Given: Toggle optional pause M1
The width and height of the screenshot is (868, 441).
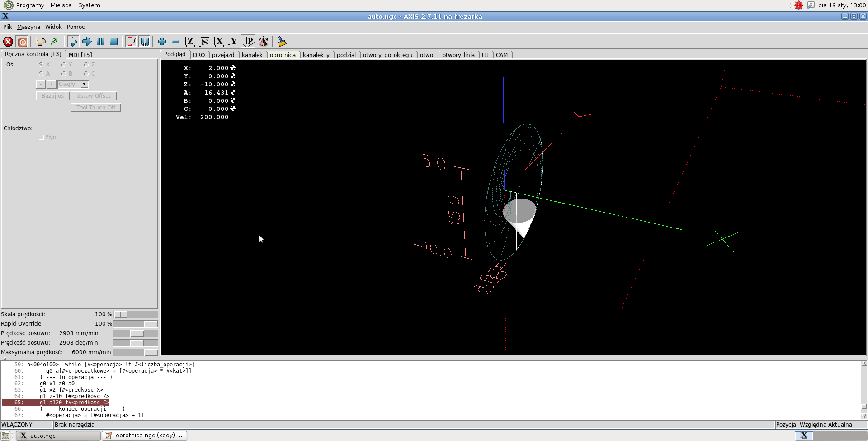Looking at the screenshot, I should (x=145, y=42).
